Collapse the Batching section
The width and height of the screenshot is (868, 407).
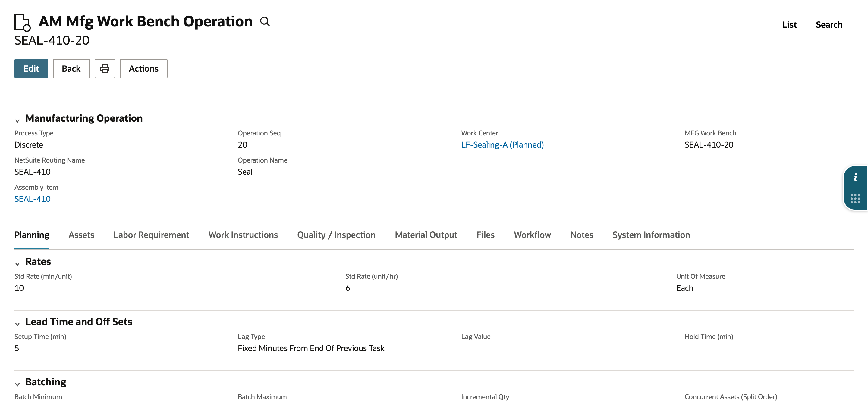tap(17, 384)
